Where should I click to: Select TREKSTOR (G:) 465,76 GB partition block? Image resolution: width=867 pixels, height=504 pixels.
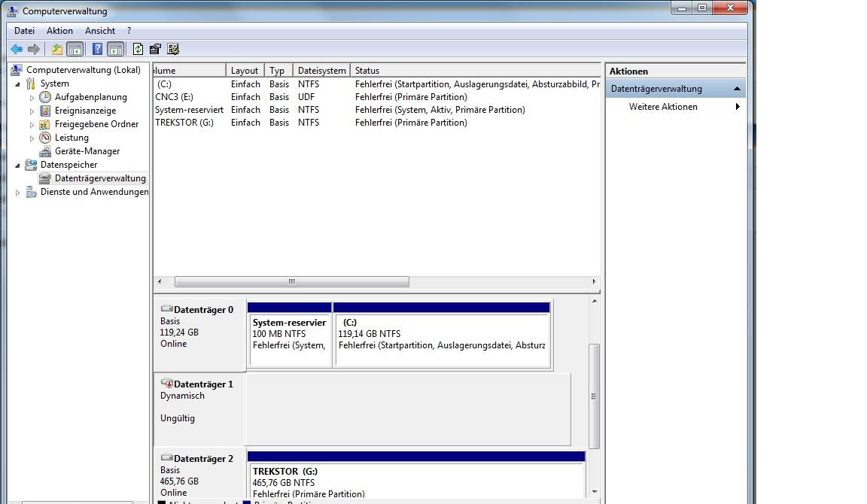pyautogui.click(x=416, y=475)
